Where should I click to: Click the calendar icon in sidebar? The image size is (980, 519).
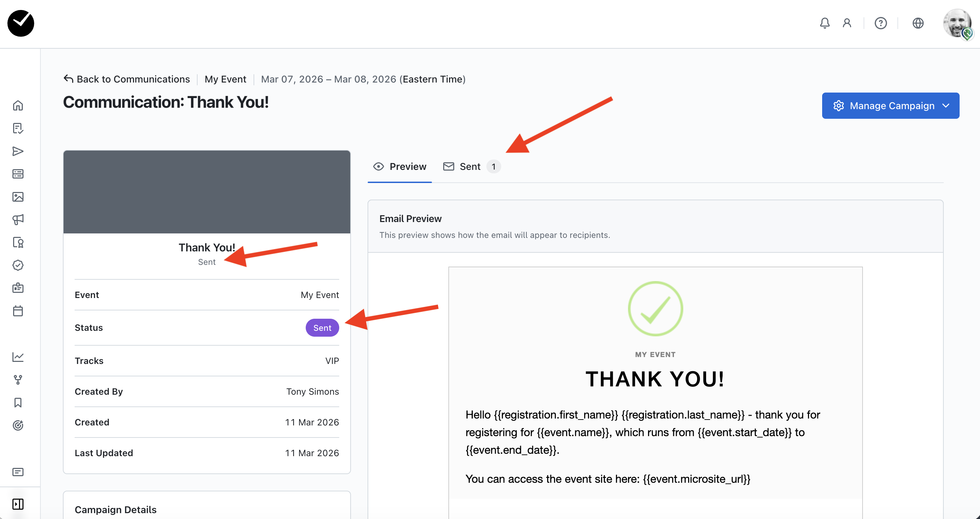18,311
